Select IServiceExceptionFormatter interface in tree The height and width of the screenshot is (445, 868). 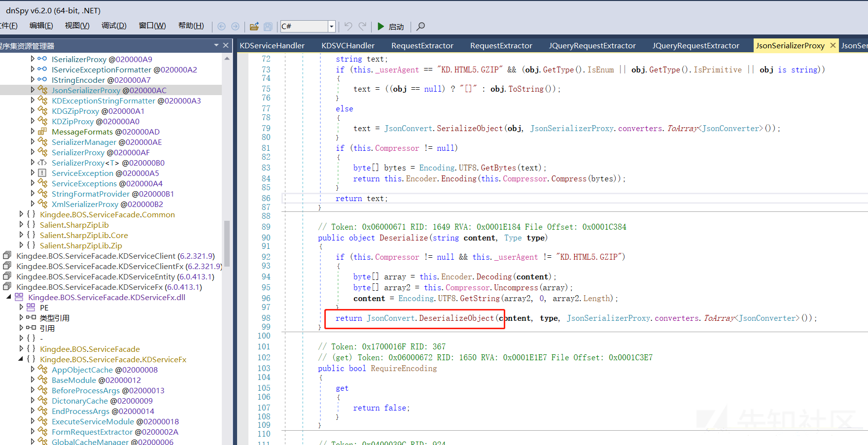coord(124,69)
